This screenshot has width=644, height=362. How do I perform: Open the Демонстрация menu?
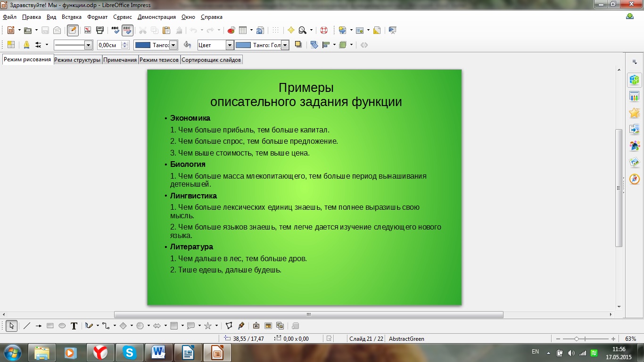point(157,17)
